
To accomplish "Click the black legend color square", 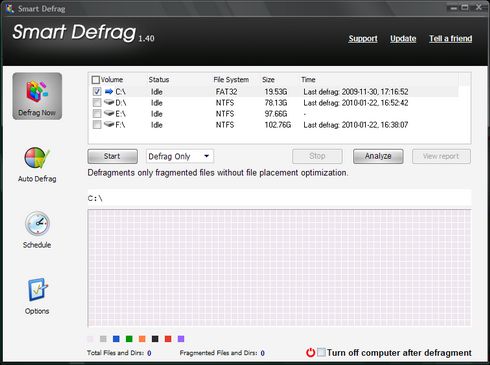I will (155, 339).
